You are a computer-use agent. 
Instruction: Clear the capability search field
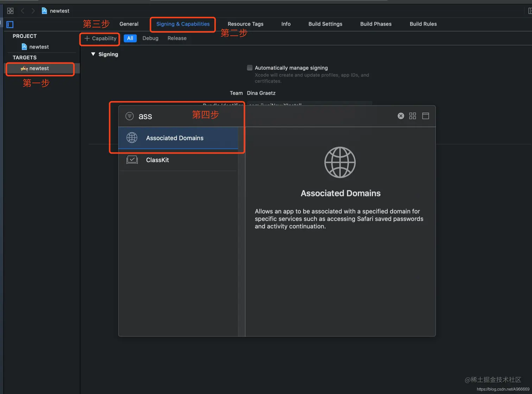click(x=401, y=116)
